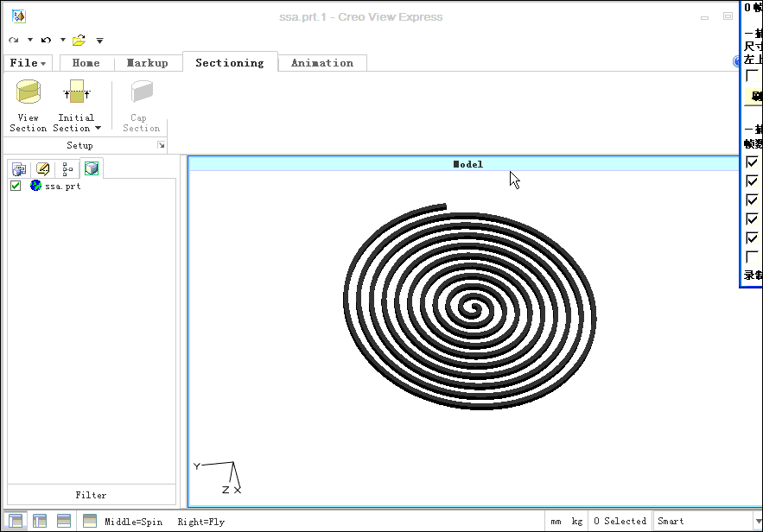The image size is (763, 532).
Task: Click the mm length unit in status bar
Action: click(x=556, y=521)
